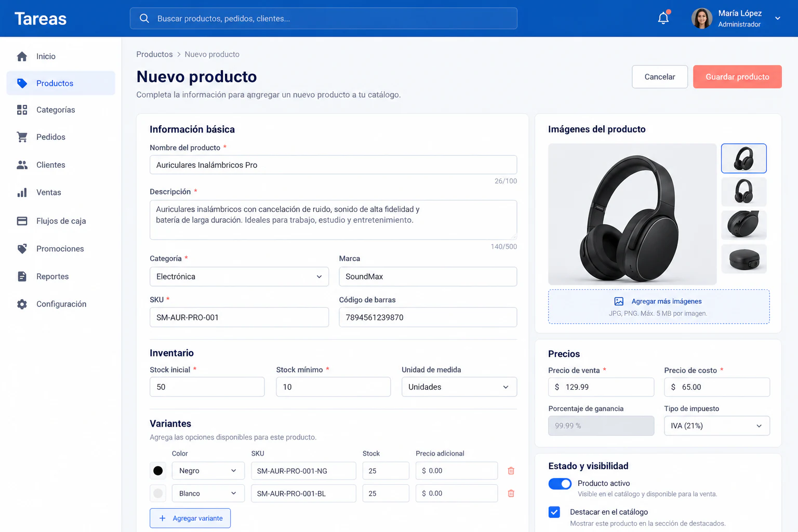The height and width of the screenshot is (532, 798).
Task: Click the Configuración gear icon
Action: [22, 304]
